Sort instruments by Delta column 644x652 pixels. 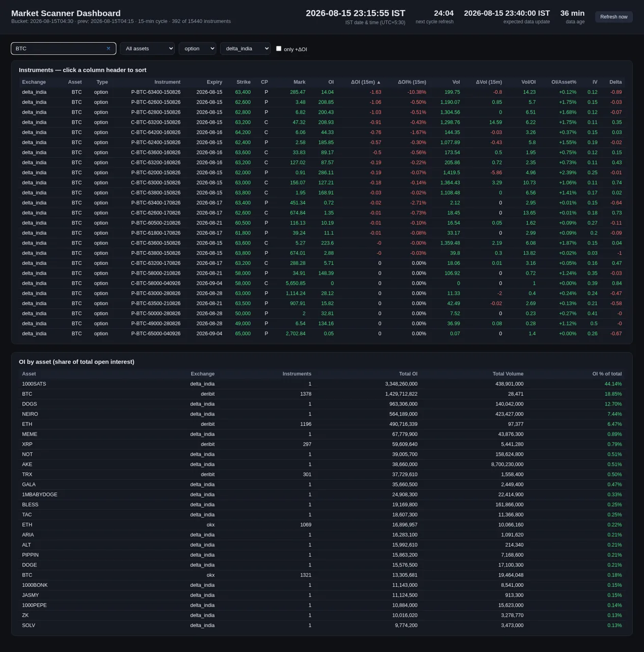coord(615,82)
